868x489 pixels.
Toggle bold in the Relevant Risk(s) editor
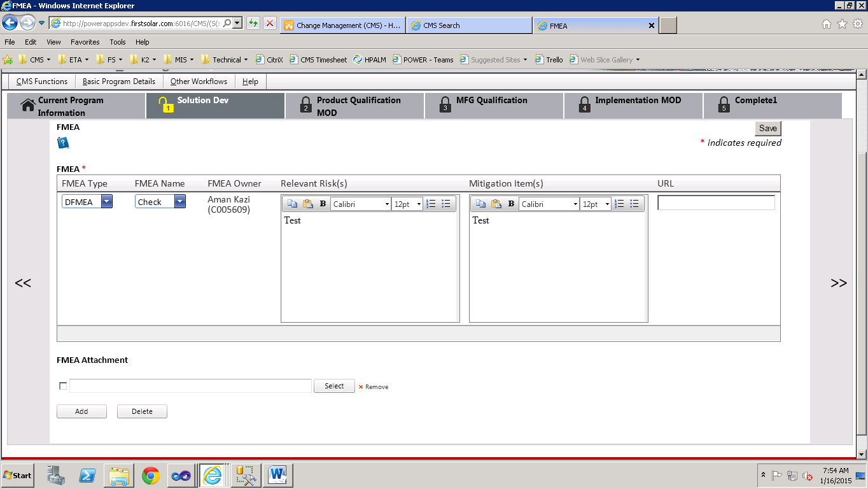point(323,204)
